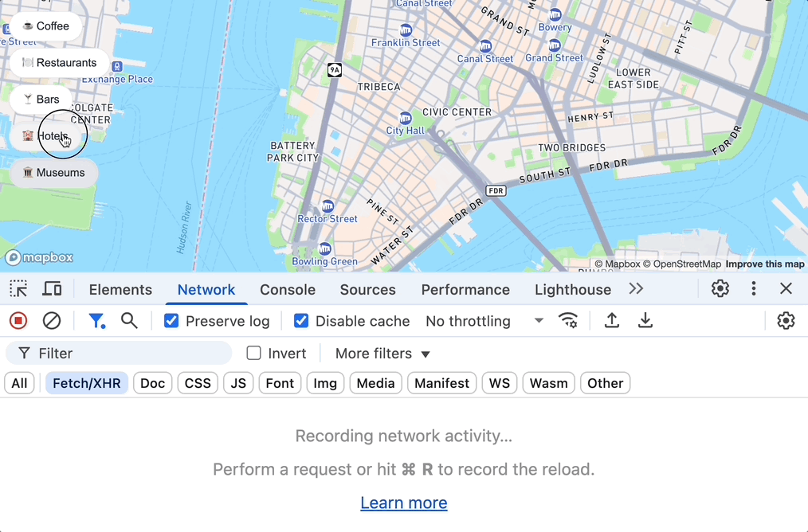808x532 pixels.
Task: Expand the More filters dropdown
Action: [382, 354]
